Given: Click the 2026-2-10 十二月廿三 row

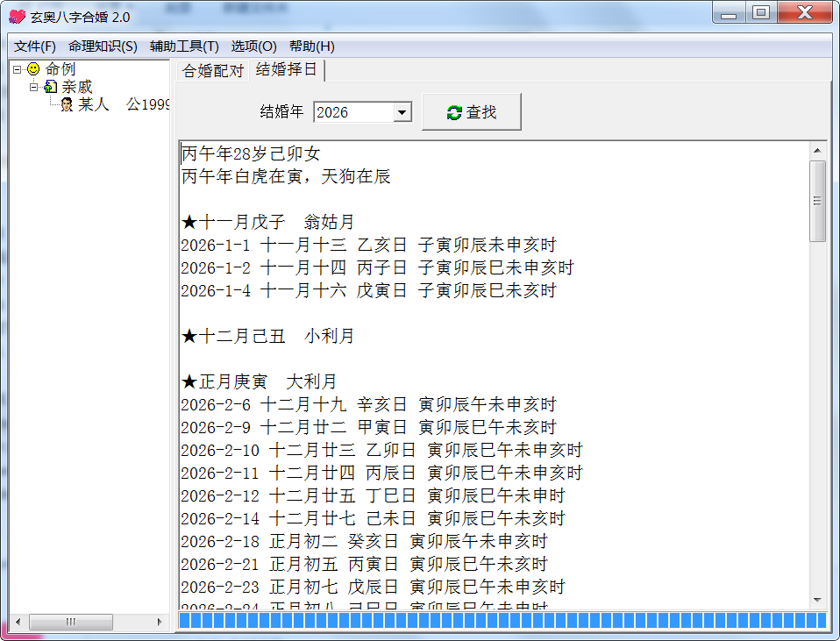Looking at the screenshot, I should click(x=382, y=450).
